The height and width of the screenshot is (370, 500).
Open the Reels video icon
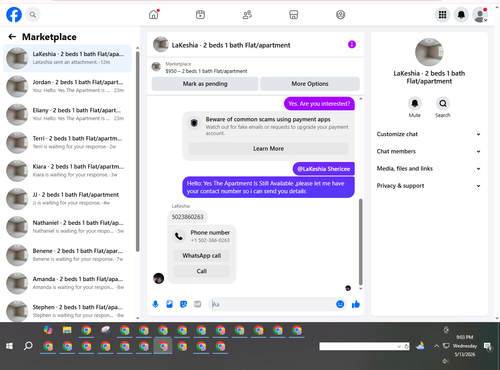pos(200,15)
